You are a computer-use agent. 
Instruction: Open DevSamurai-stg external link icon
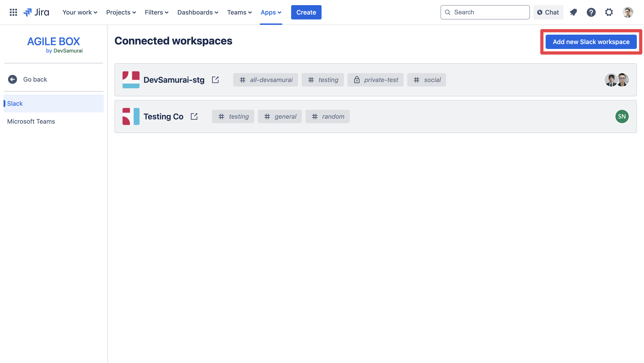click(215, 80)
